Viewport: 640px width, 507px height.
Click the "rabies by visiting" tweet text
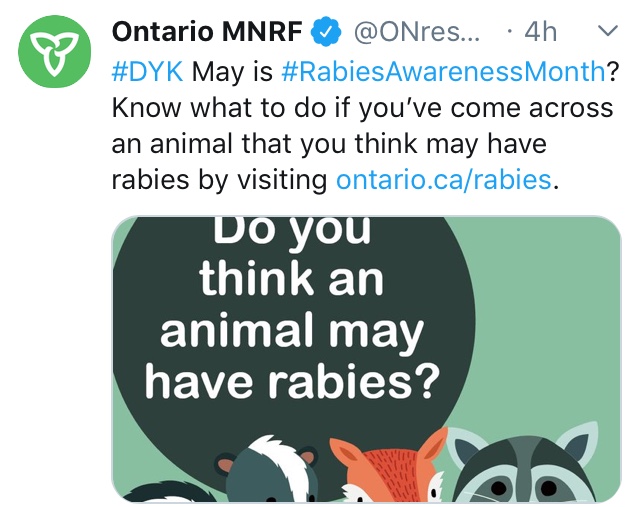pyautogui.click(x=219, y=180)
